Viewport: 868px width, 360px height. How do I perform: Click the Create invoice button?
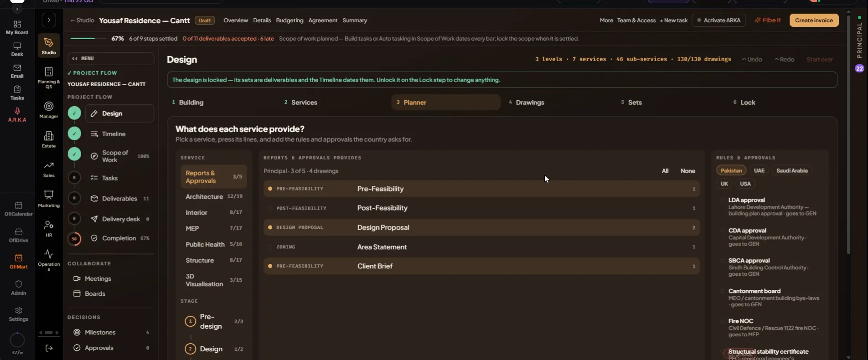[814, 21]
